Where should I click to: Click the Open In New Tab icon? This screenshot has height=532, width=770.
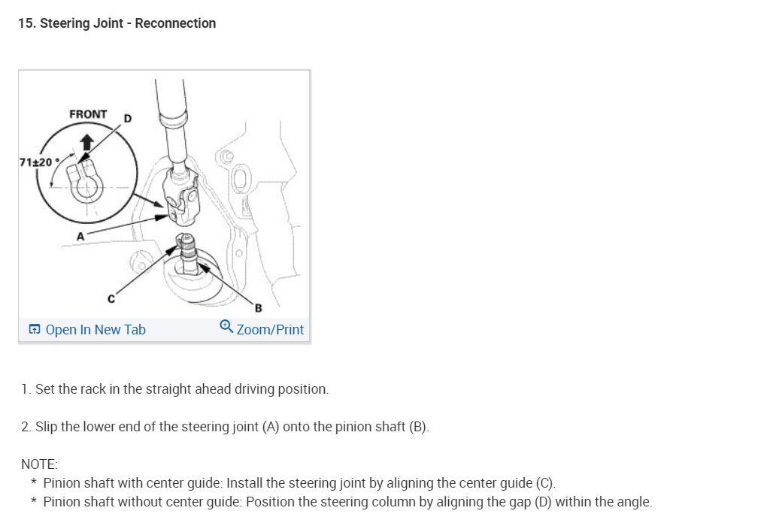pyautogui.click(x=35, y=329)
